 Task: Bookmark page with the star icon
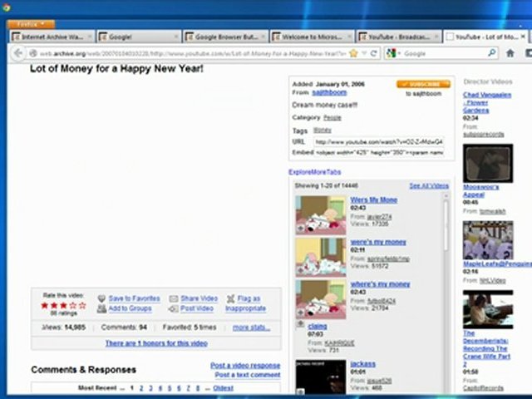(353, 53)
